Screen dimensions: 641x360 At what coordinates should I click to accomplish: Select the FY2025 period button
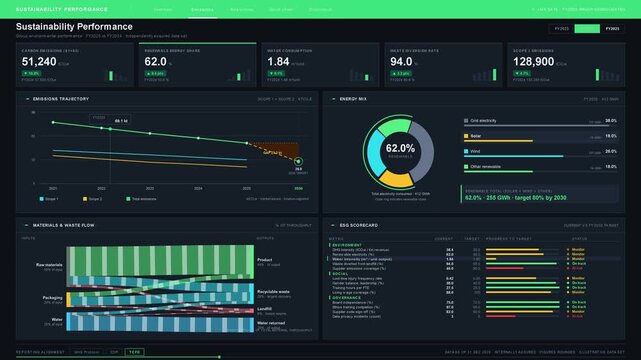pos(612,29)
